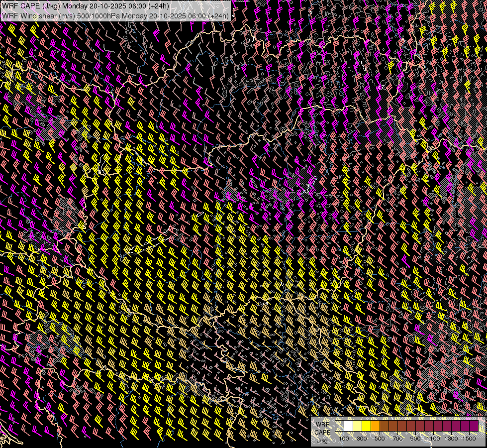
Task: Click the 900 legend scale label
Action: [415, 439]
